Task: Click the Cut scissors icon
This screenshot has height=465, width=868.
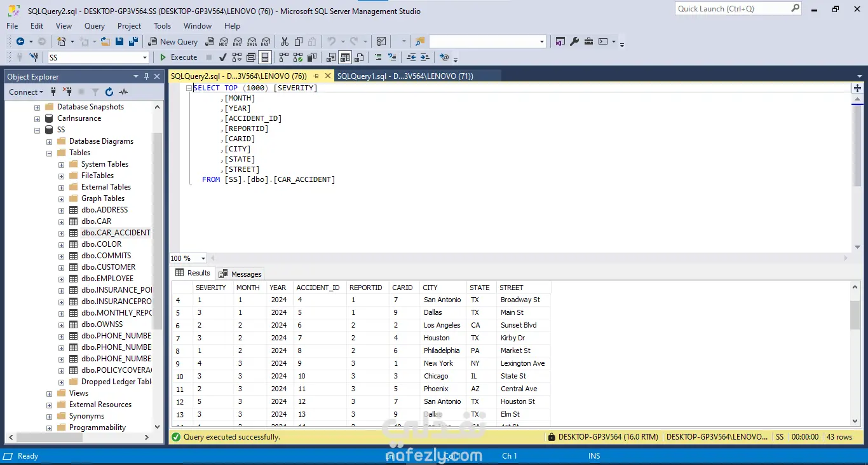Action: [284, 41]
